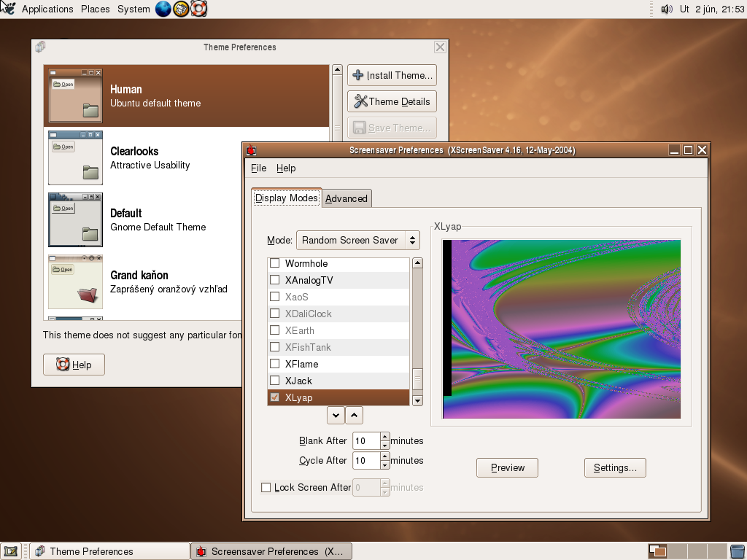
Task: Click the GNOME foot logo
Action: pos(9,8)
